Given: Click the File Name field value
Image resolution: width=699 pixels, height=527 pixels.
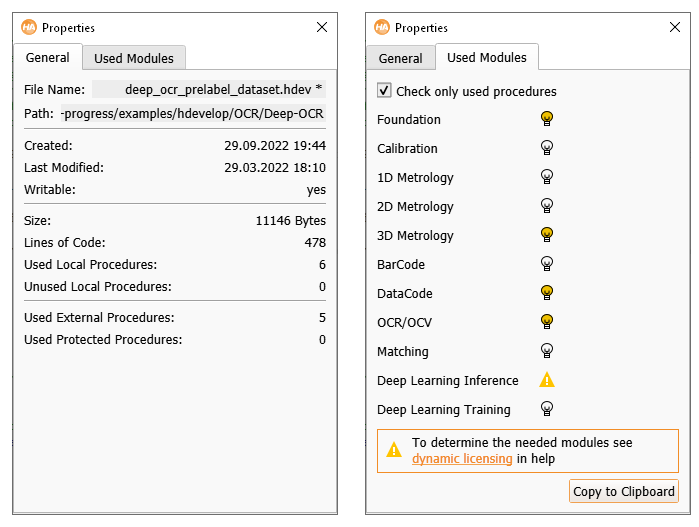Looking at the screenshot, I should click(209, 89).
